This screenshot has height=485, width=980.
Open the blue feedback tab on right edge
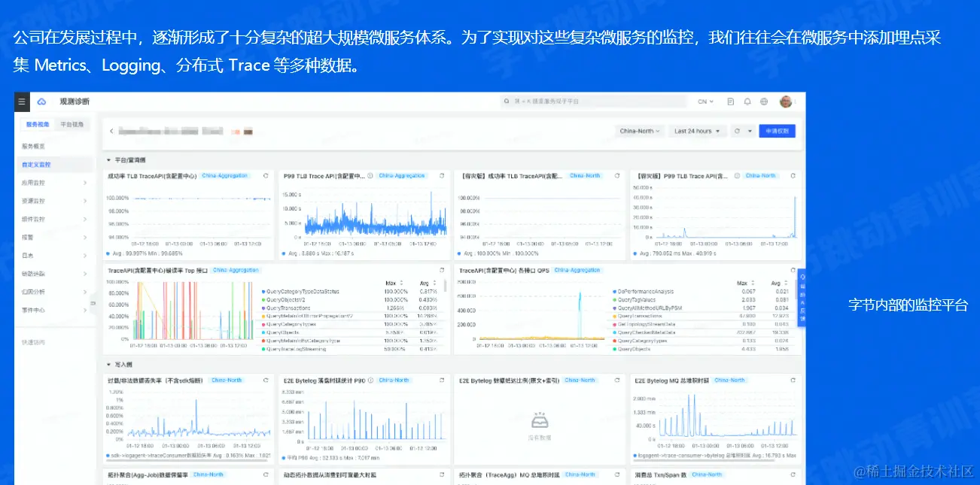click(802, 298)
